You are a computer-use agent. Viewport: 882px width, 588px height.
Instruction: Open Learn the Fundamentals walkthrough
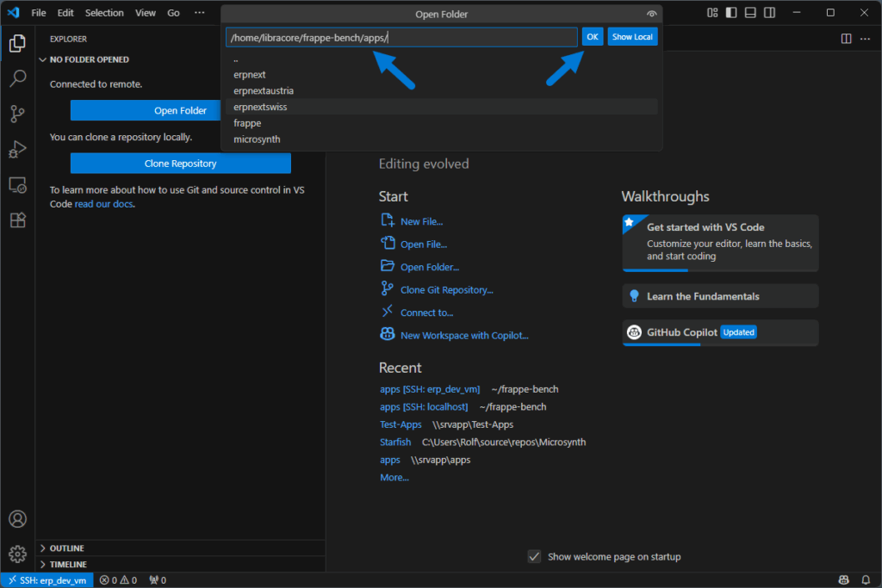pos(720,296)
